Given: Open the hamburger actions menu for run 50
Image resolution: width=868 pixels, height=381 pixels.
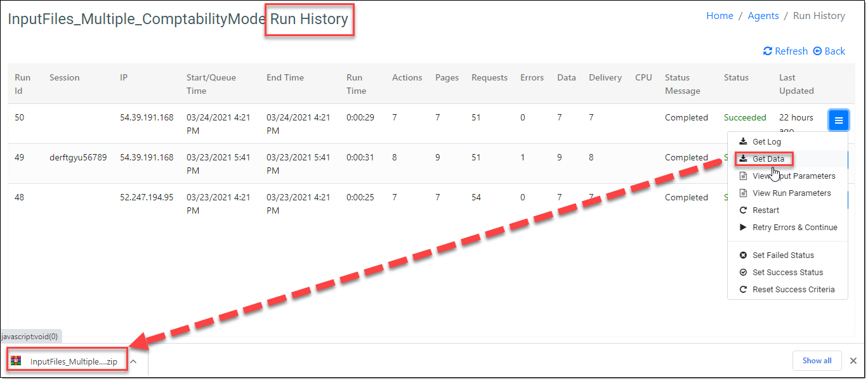Looking at the screenshot, I should click(x=838, y=120).
